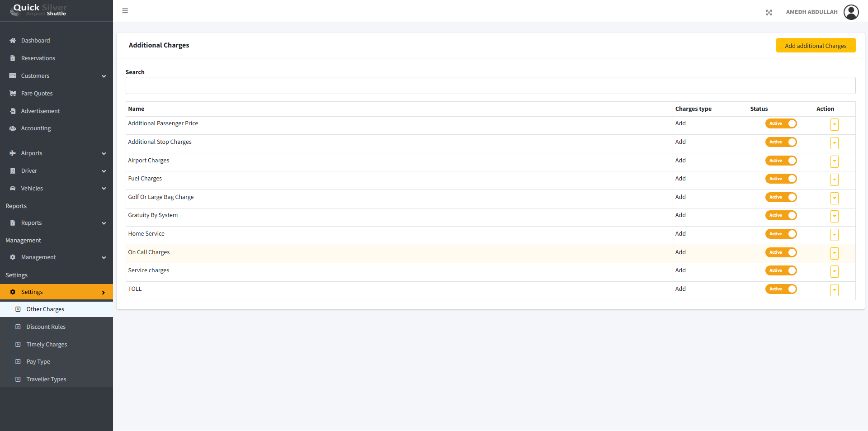Click Add additional Charges button
This screenshot has width=868, height=431.
(816, 46)
